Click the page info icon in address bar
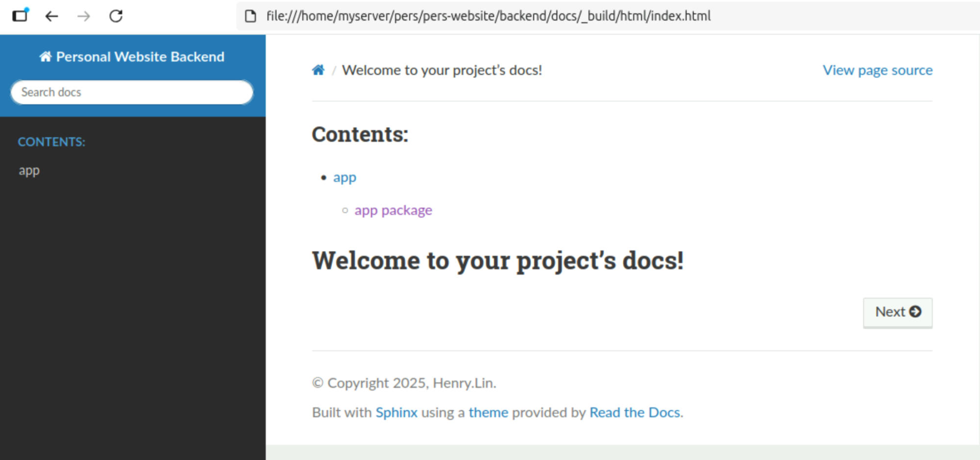980x460 pixels. pyautogui.click(x=250, y=16)
